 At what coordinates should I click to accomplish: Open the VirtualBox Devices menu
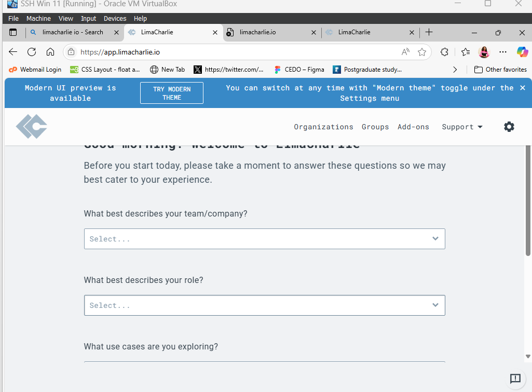pos(115,19)
